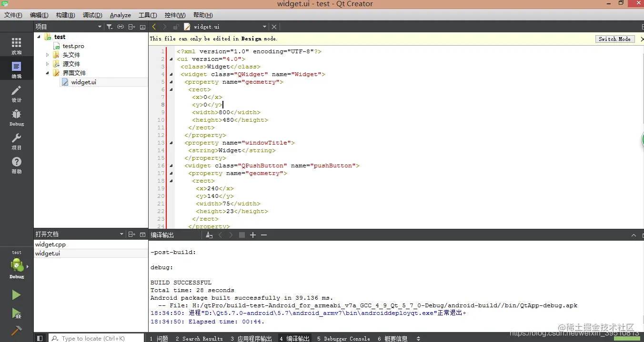Go to previous item in compile output

point(220,235)
